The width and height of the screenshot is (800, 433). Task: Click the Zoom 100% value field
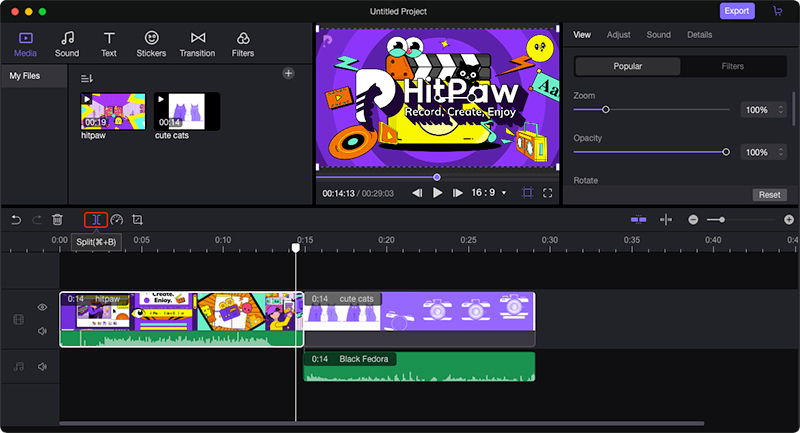pyautogui.click(x=763, y=110)
